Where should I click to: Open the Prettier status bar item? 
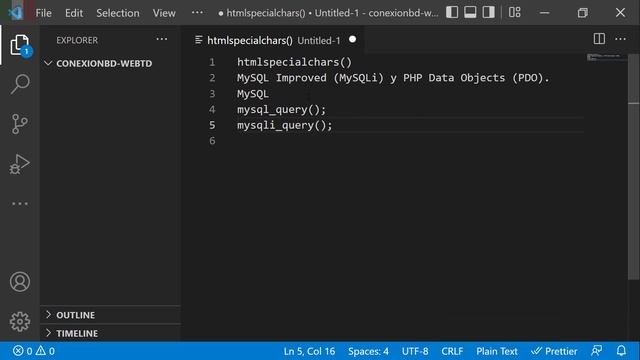click(554, 351)
